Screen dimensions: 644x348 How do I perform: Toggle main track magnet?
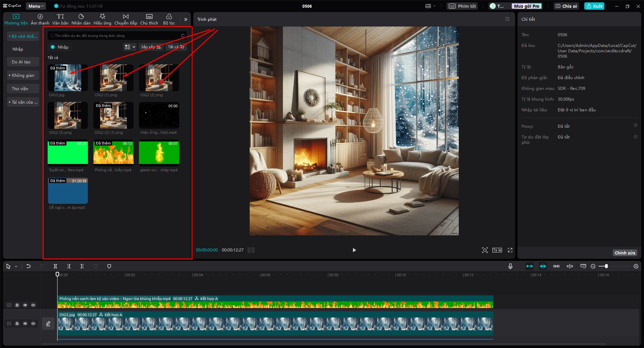530,266
